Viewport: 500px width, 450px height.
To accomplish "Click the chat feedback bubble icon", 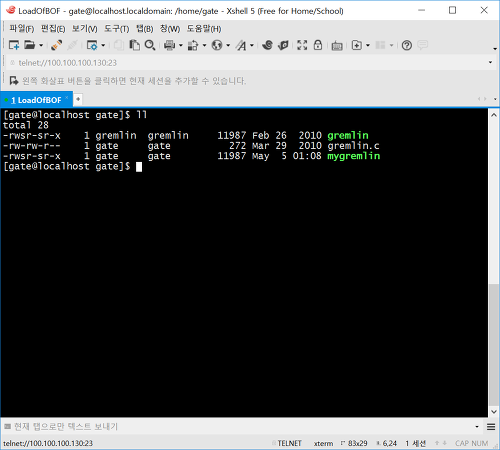I will pyautogui.click(x=422, y=45).
